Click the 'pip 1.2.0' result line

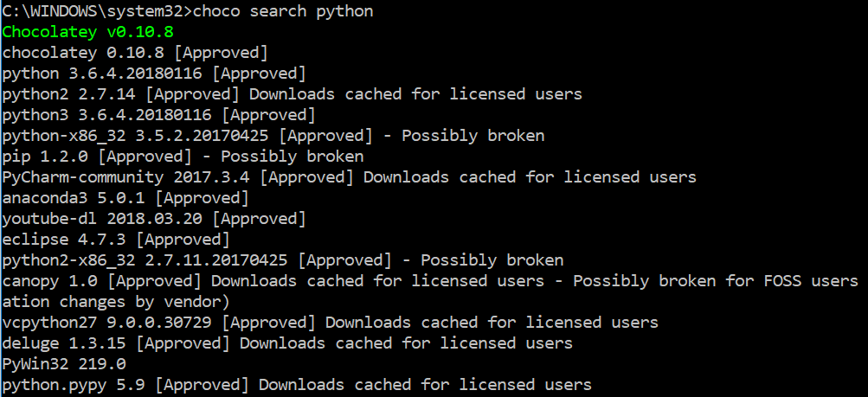(183, 157)
